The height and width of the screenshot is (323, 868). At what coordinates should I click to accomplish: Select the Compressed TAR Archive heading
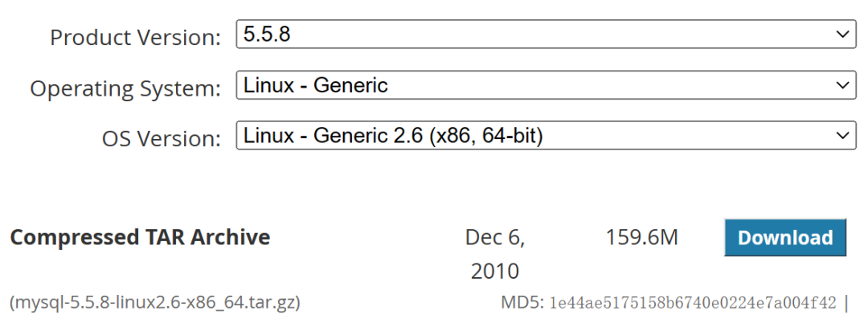click(x=140, y=237)
